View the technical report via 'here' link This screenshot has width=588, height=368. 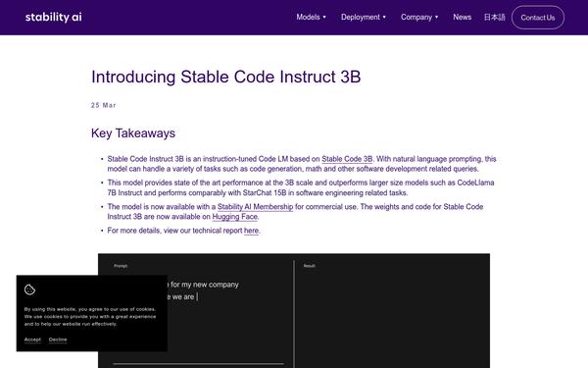point(251,231)
